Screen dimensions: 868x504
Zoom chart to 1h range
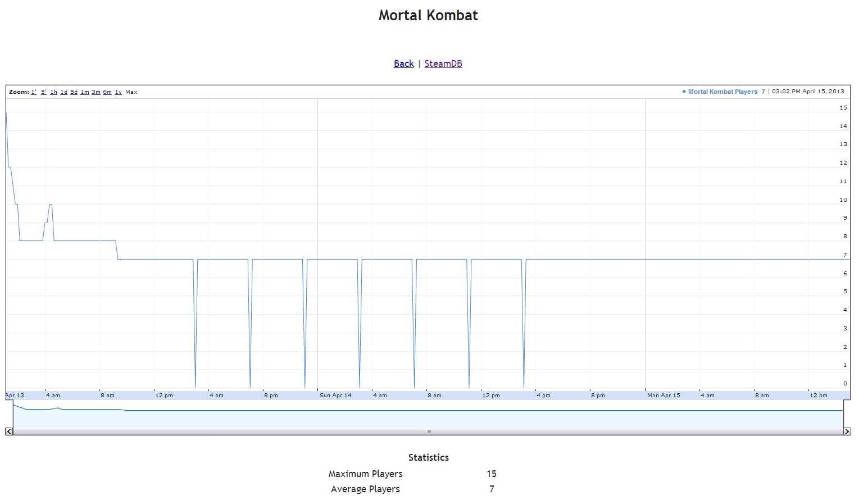[x=54, y=92]
